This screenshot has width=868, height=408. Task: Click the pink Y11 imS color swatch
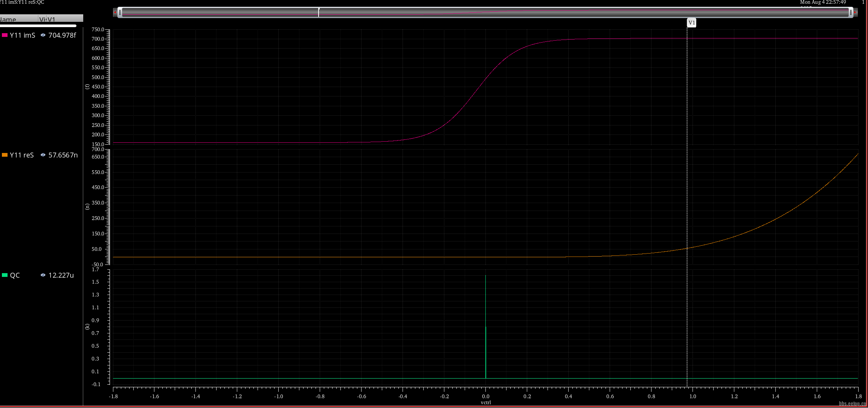[5, 35]
